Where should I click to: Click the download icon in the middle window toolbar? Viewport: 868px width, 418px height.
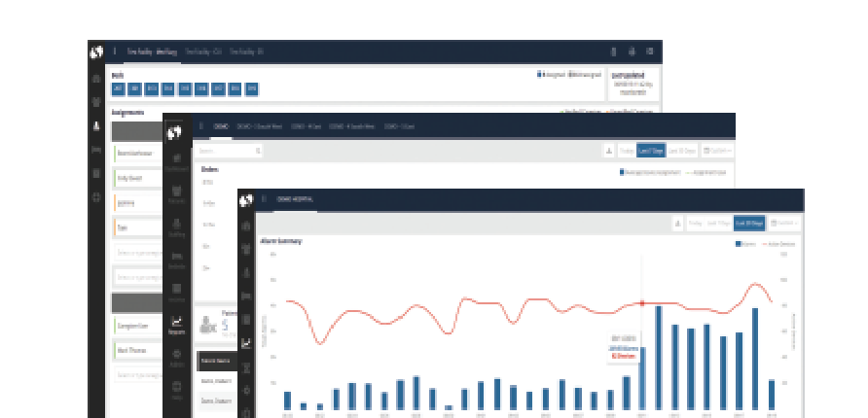coord(609,151)
